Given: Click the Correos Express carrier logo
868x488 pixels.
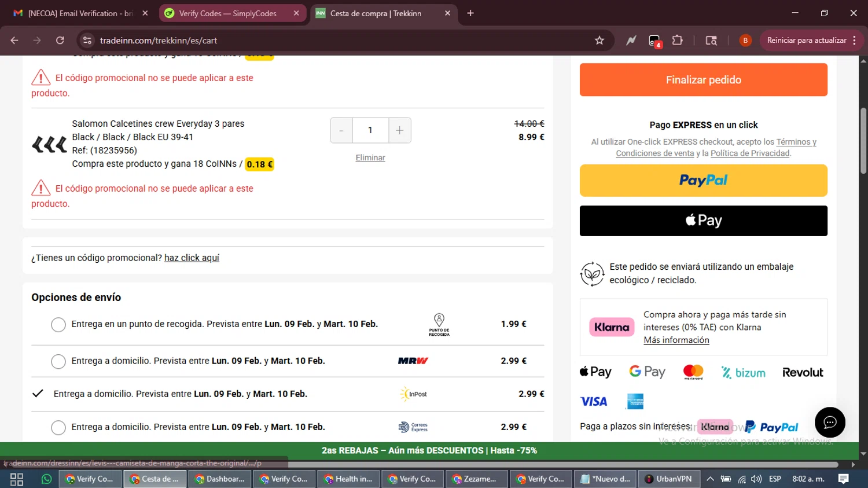Looking at the screenshot, I should click(413, 427).
